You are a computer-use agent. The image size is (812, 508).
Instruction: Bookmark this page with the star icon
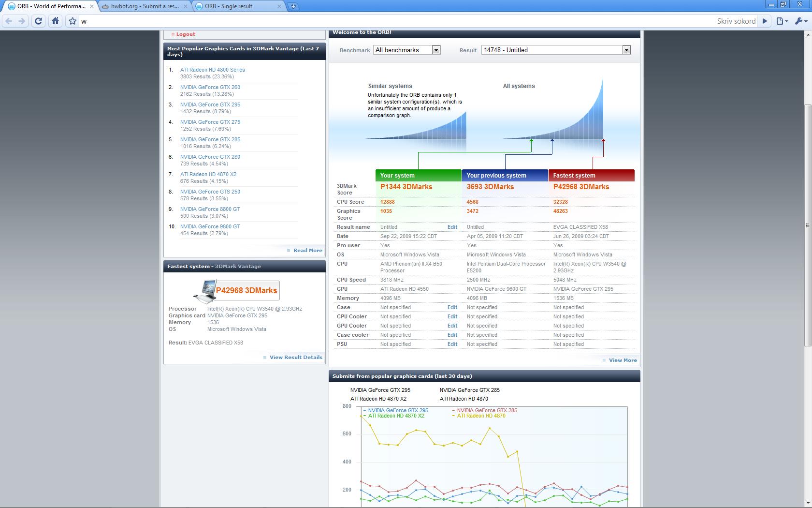[72, 21]
